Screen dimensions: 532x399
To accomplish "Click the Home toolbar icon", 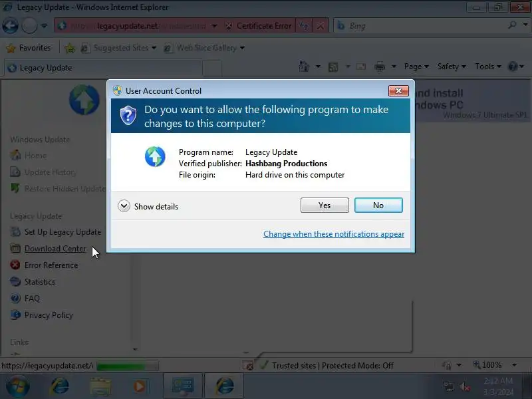I will point(304,66).
